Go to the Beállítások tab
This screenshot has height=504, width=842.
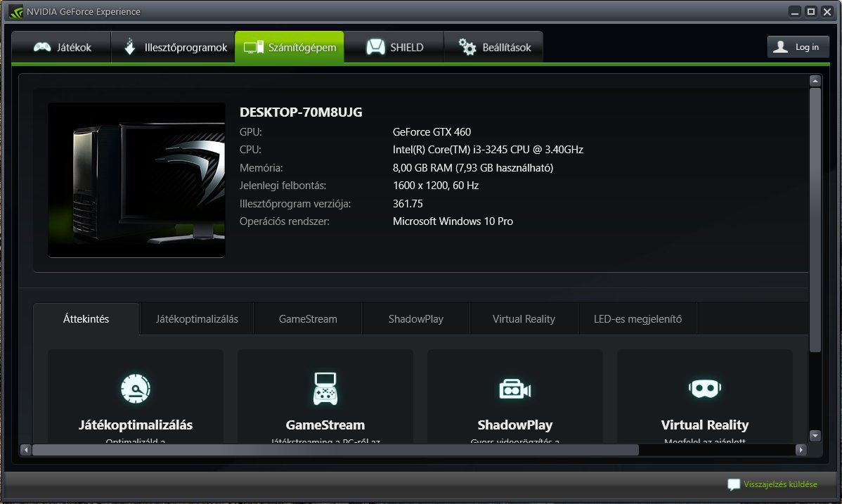(x=493, y=47)
